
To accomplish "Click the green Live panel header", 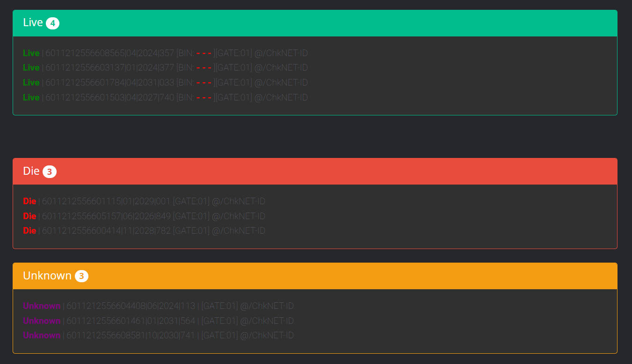I will 315,23.
